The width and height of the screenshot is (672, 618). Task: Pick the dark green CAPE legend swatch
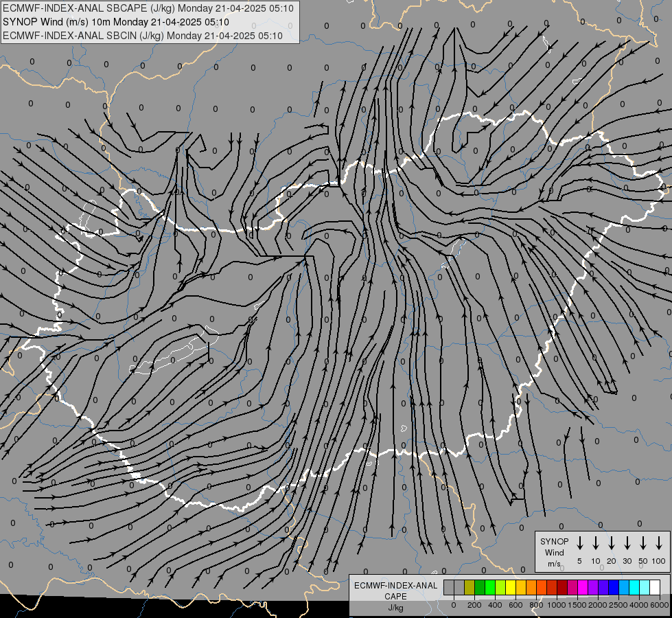(480, 587)
